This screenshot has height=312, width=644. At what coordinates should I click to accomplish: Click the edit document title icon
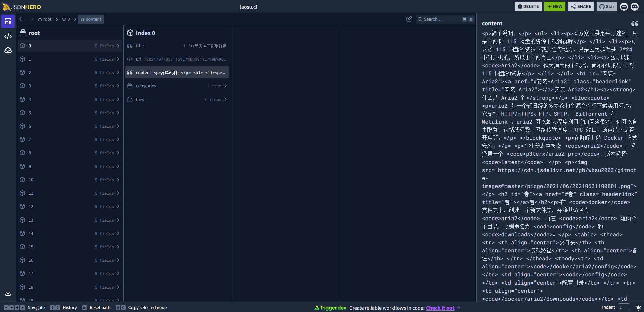(x=409, y=19)
